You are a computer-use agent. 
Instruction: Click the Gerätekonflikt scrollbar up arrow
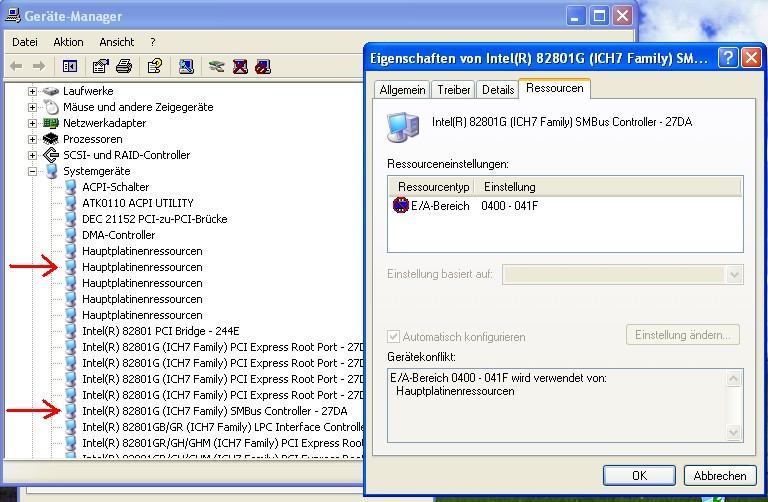point(733,378)
